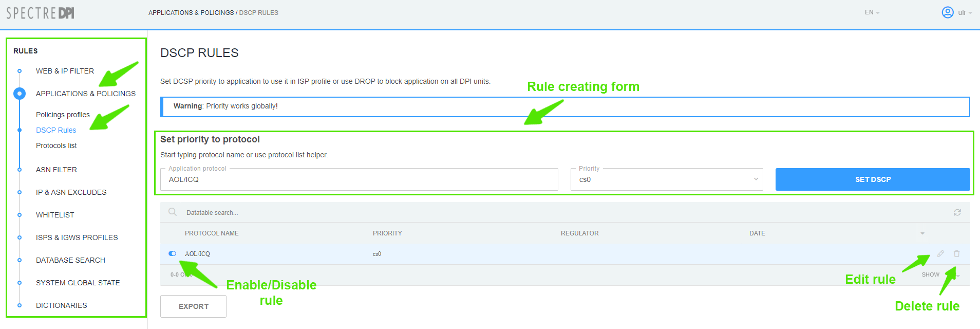Click the Applications & Policings breadcrumb link

(x=191, y=12)
